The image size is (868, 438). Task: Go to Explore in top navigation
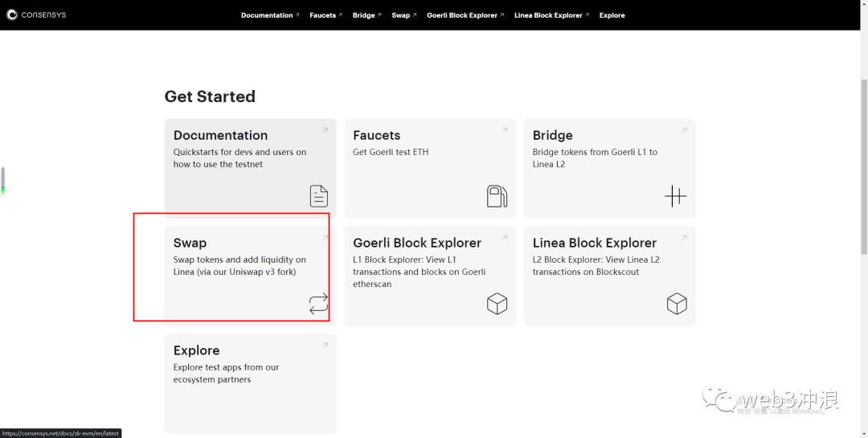(612, 15)
